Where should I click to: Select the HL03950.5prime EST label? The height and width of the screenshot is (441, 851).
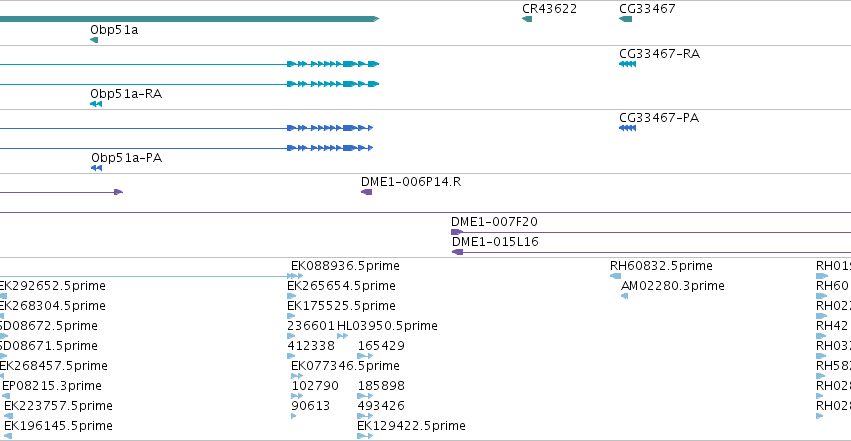[x=387, y=326]
